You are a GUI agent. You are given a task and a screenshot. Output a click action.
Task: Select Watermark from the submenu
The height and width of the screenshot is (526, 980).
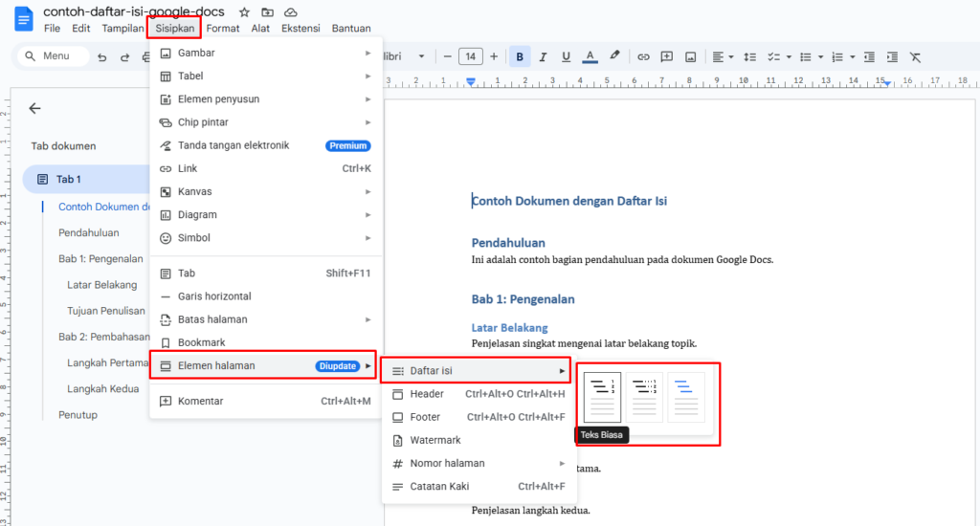tap(479, 441)
